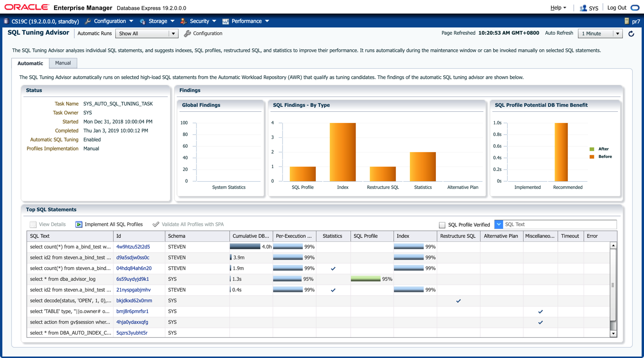
Task: Open SQL Id 4w9htzu52t2d5 link
Action: pyautogui.click(x=133, y=247)
